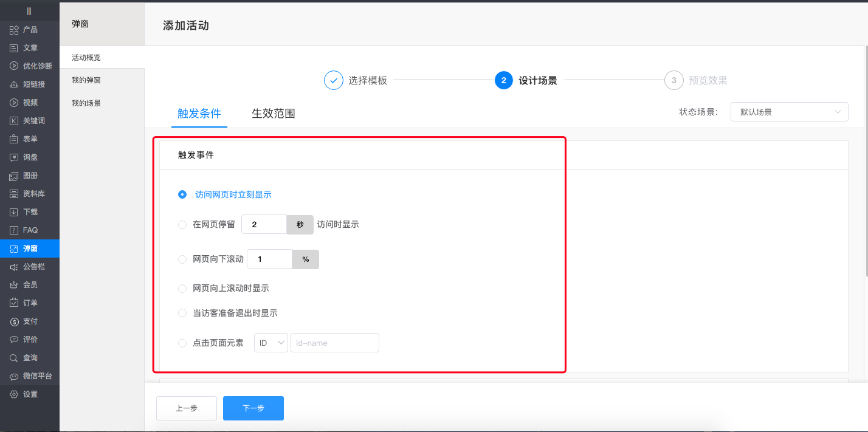The height and width of the screenshot is (432, 868).
Task: Open the ID selector next to 点击页面元素
Action: coord(270,342)
